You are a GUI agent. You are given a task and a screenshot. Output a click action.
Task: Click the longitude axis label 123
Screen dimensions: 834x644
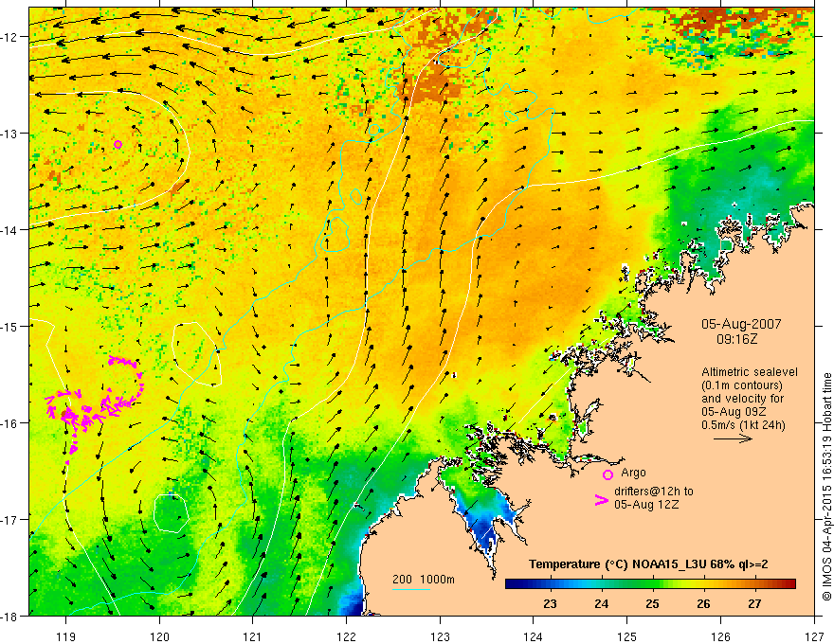(x=440, y=636)
